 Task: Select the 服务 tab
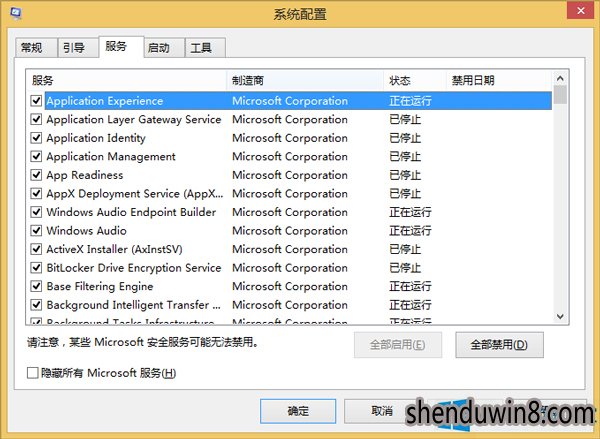pos(121,47)
